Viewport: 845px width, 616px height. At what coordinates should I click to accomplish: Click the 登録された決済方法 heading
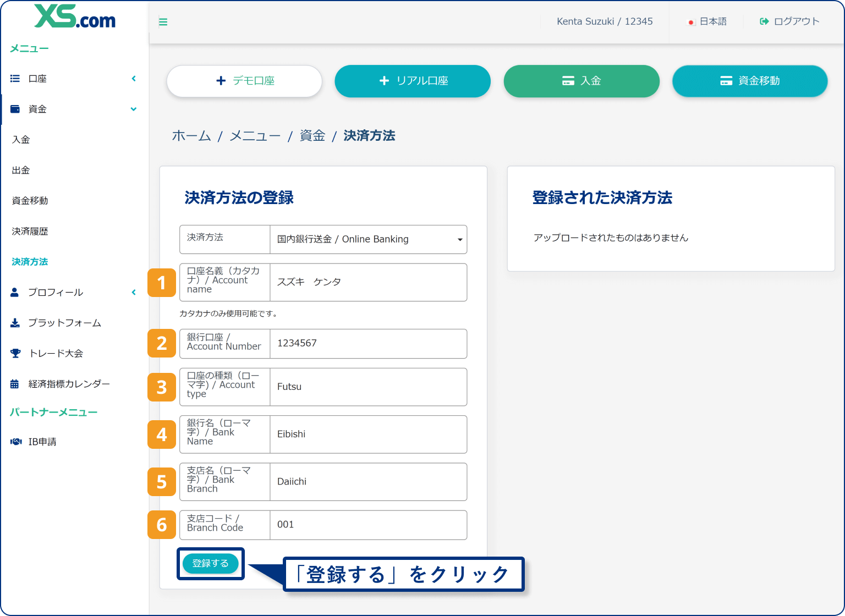(602, 197)
